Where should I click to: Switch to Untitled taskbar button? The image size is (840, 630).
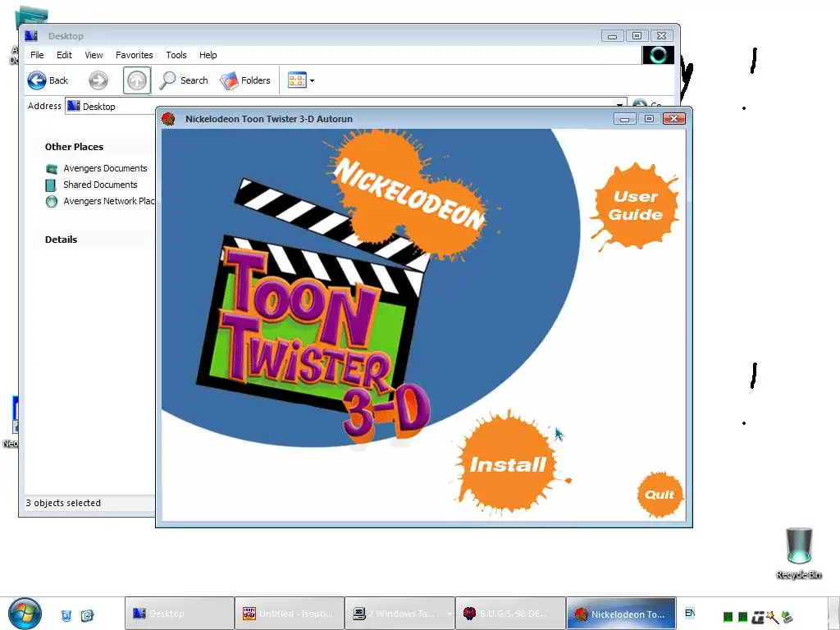click(x=290, y=614)
